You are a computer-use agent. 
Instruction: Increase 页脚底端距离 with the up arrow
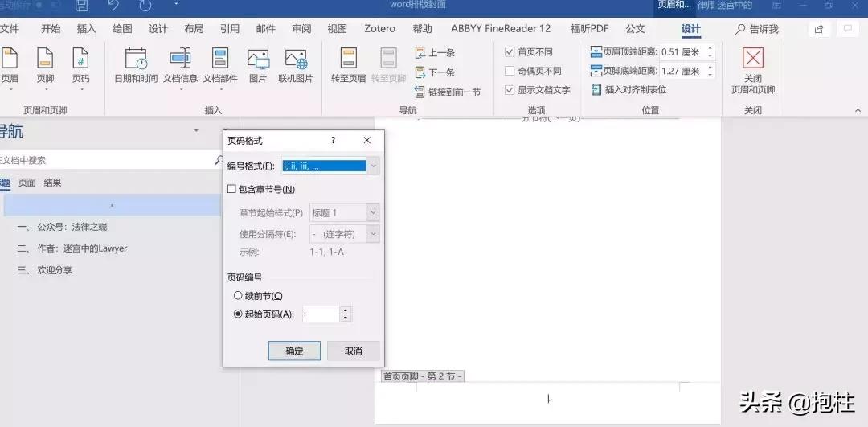click(710, 67)
